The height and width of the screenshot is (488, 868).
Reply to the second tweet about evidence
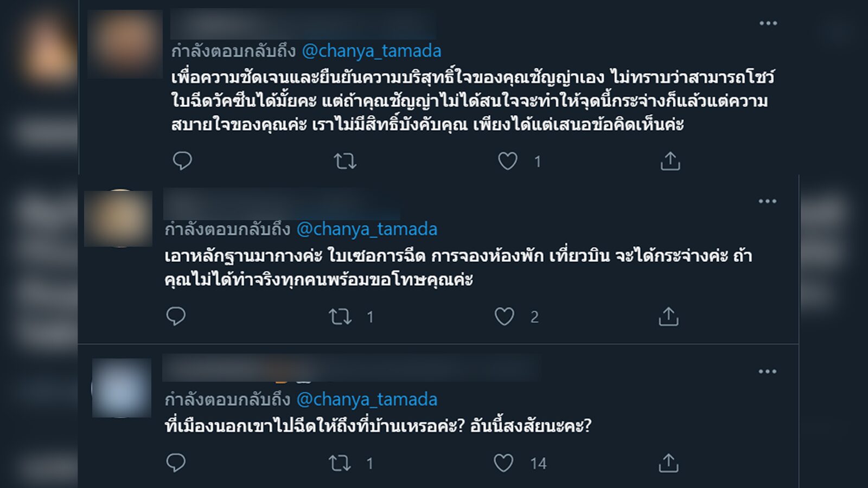click(x=176, y=316)
